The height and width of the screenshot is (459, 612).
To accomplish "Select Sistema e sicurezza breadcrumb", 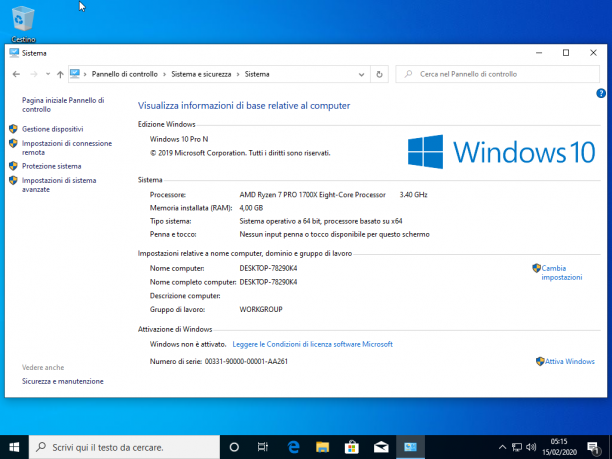I will point(201,74).
